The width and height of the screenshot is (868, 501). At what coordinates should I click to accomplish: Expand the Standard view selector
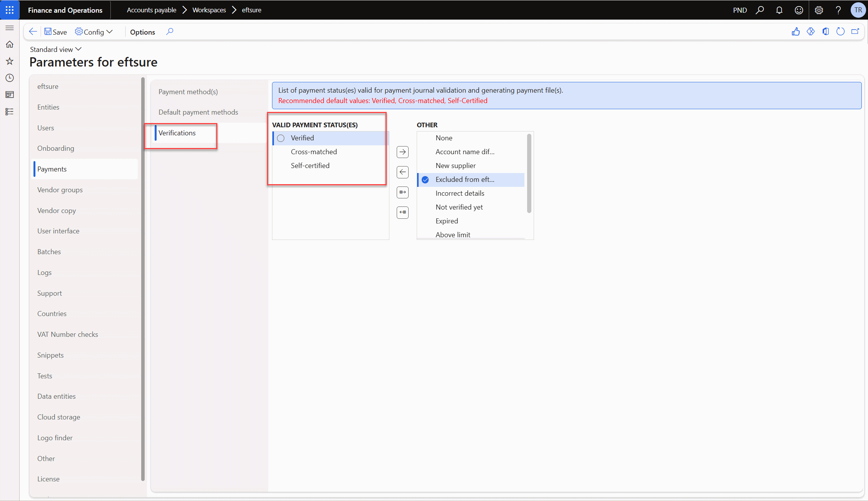click(56, 49)
